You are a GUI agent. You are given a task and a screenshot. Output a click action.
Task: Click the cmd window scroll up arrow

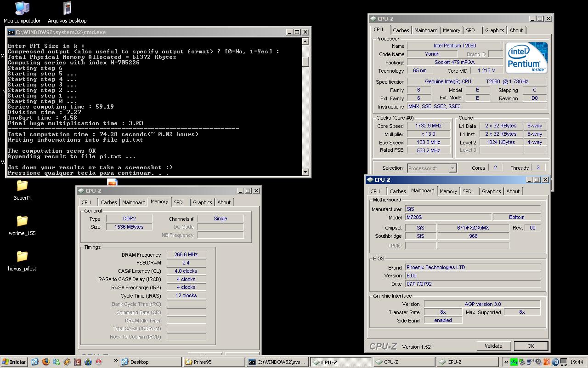(x=305, y=41)
